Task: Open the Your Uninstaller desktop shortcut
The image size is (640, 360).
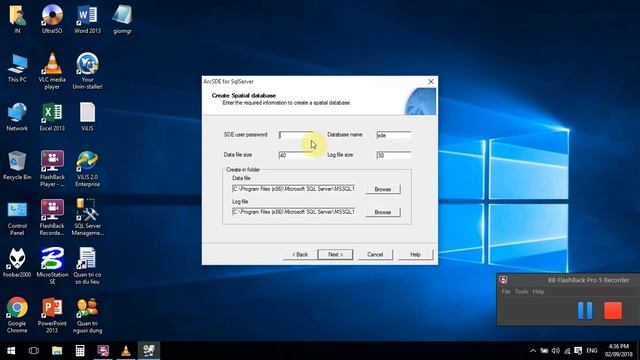Action: click(x=87, y=70)
